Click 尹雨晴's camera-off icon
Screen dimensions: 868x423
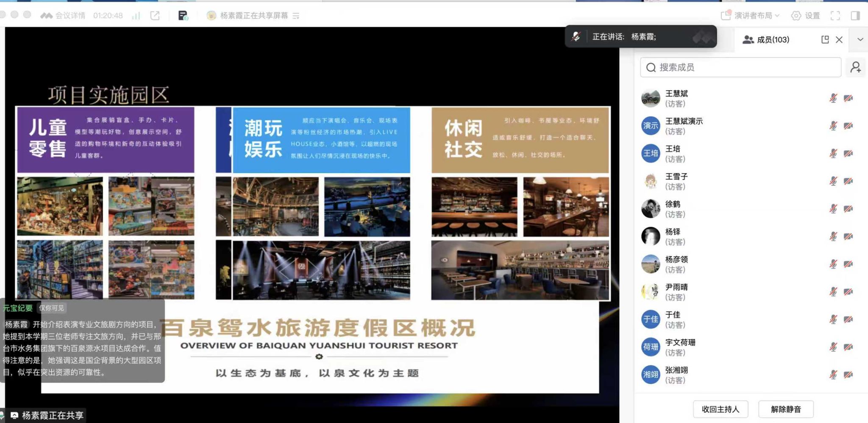(848, 292)
